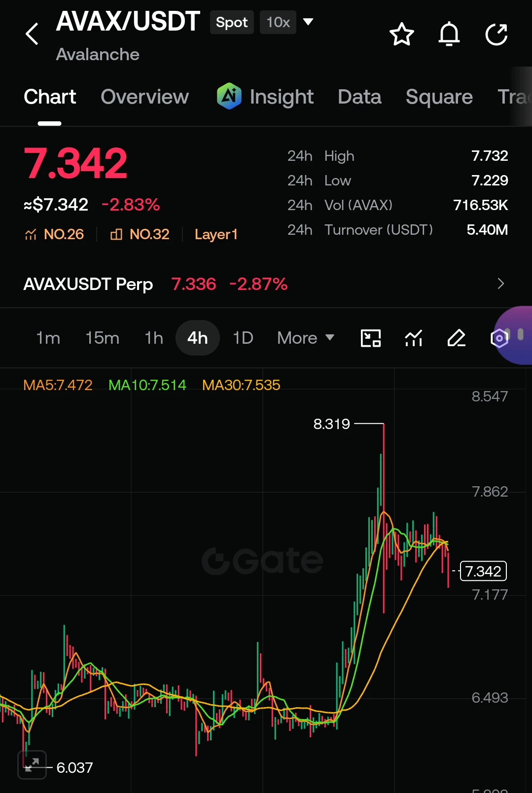Switch to the Square tab
Image resolution: width=532 pixels, height=793 pixels.
(x=439, y=97)
